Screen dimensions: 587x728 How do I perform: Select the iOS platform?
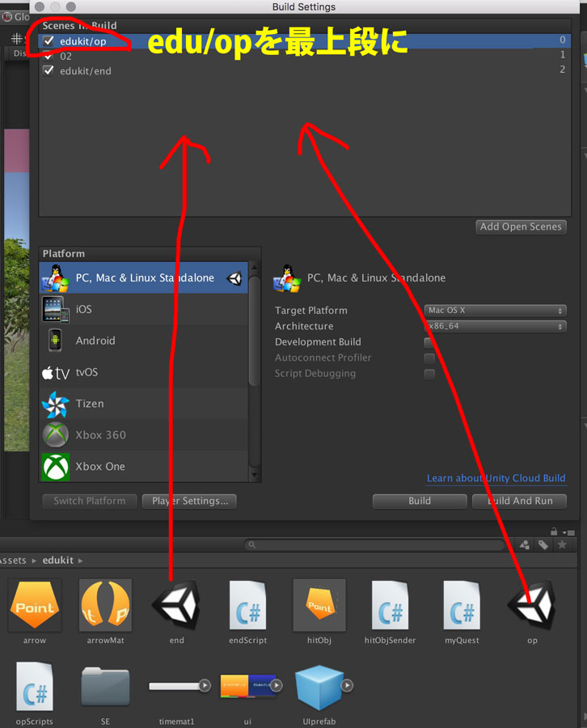(143, 309)
